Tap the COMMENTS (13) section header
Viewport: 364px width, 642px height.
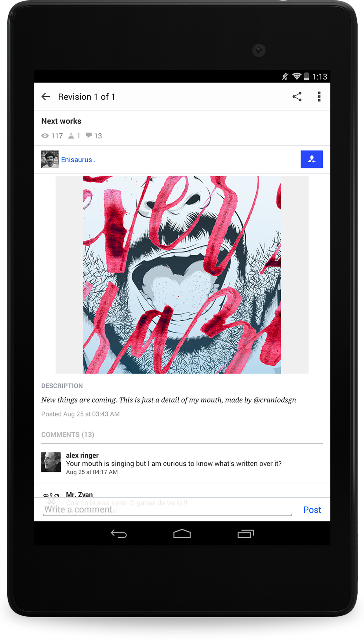[68, 435]
